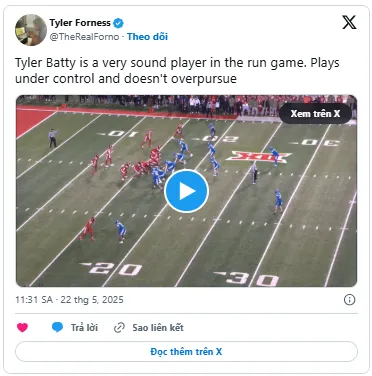Click the 'Xem trên X' overlay button
Screen dimensions: 372x376
[315, 114]
